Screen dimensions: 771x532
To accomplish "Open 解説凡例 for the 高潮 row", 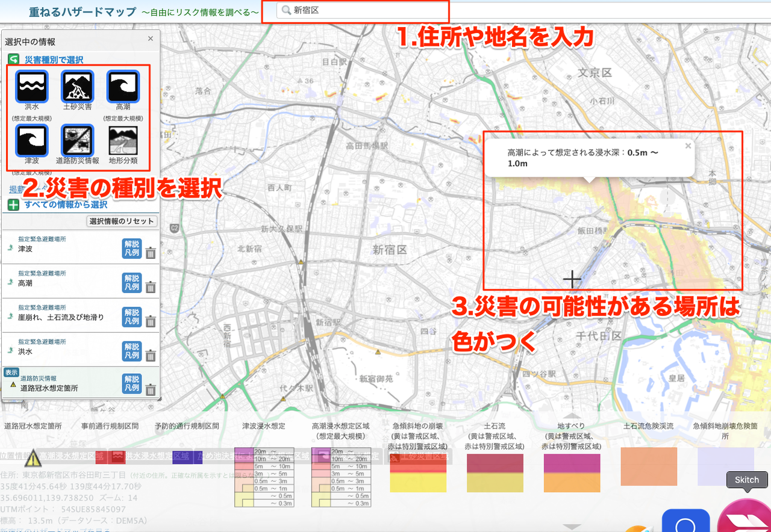I will (x=131, y=282).
